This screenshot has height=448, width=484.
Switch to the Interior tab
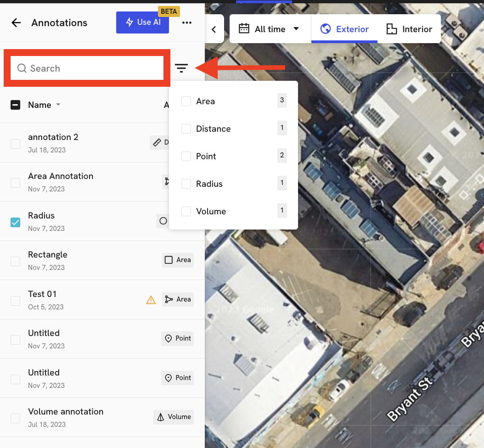(x=409, y=29)
